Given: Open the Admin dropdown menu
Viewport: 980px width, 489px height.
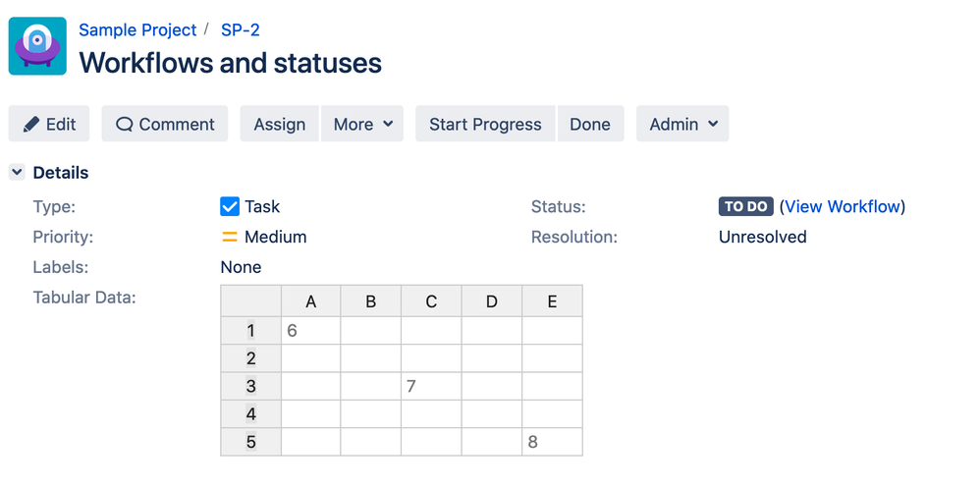Looking at the screenshot, I should tap(682, 125).
